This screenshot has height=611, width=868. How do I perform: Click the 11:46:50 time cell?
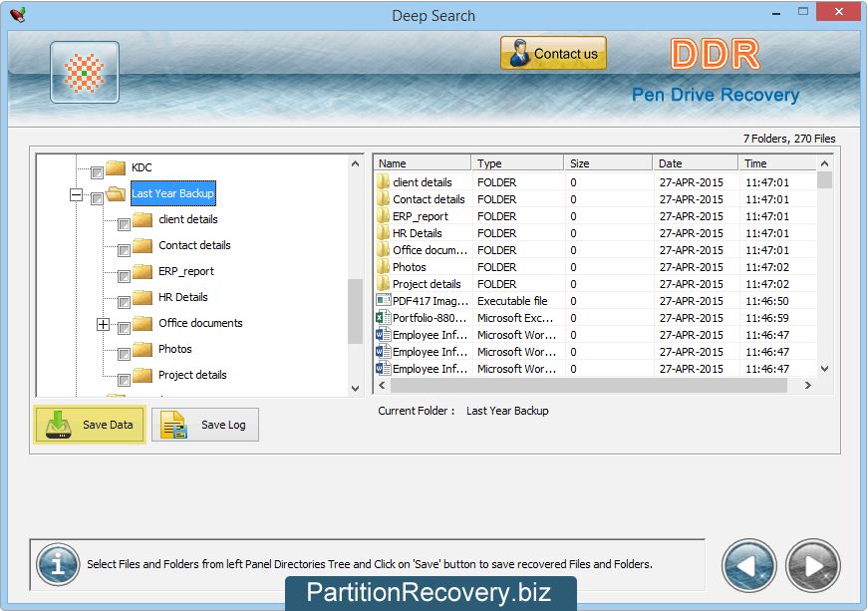tap(766, 301)
